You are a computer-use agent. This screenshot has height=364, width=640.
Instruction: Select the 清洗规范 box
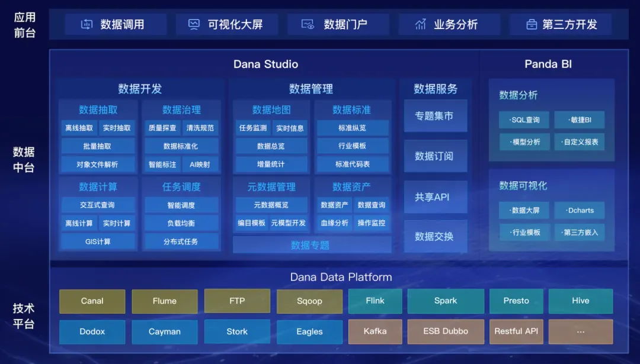click(200, 128)
